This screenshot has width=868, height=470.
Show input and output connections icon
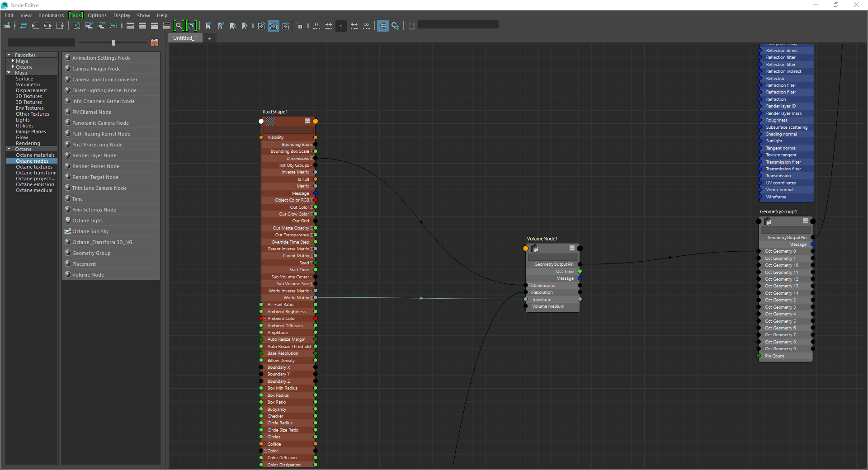48,26
